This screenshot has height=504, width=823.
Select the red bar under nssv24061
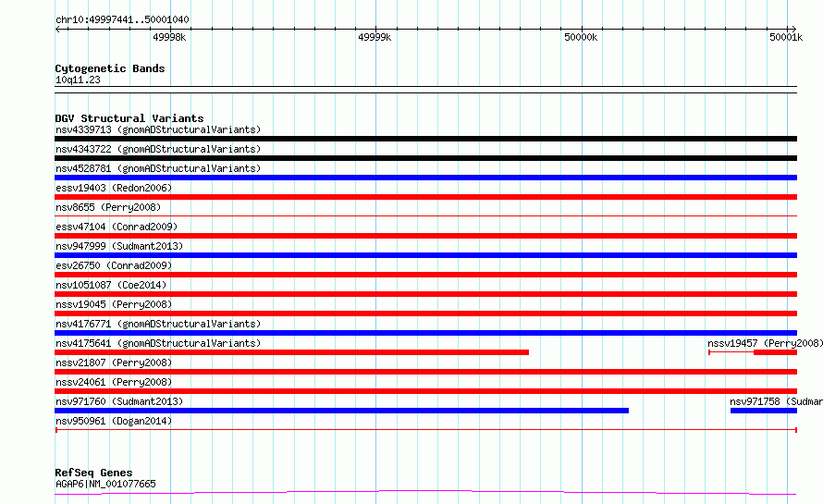(425, 391)
